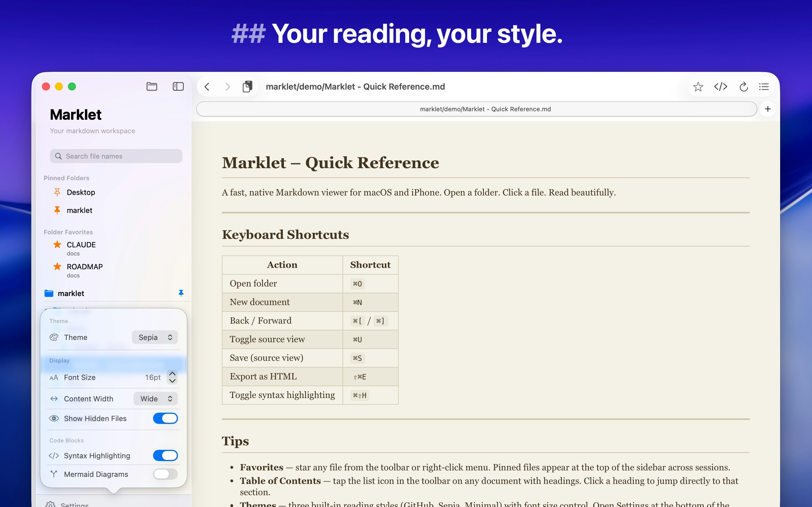
Task: Unpin the marklet folder with the blue pin icon
Action: point(181,293)
